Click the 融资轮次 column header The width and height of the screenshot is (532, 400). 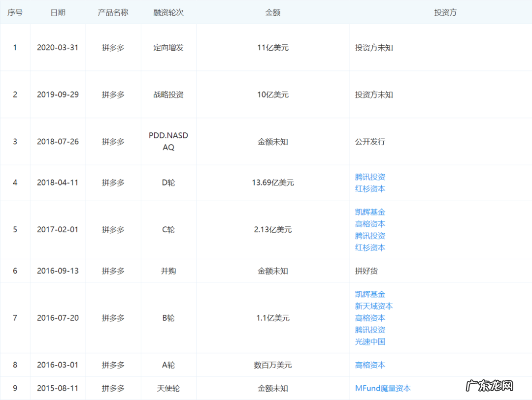click(x=168, y=12)
